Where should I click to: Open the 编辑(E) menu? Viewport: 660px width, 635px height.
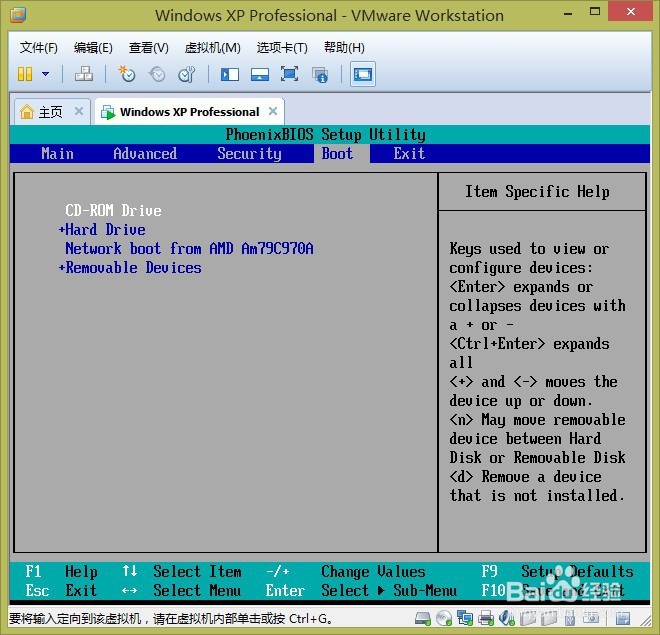click(93, 48)
